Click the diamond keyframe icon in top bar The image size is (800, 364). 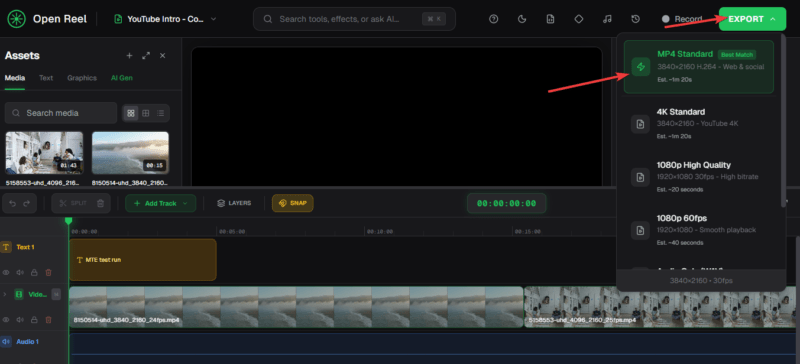pos(579,19)
